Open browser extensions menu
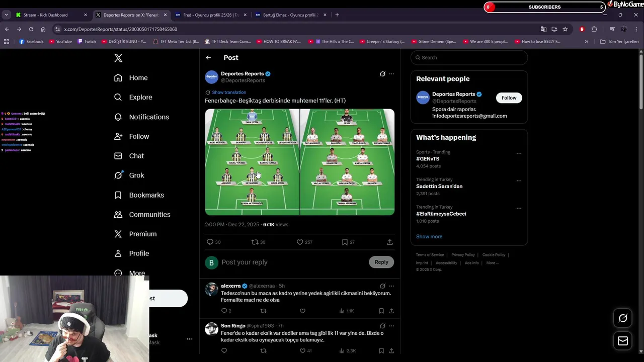Image resolution: width=644 pixels, height=362 pixels. 594,29
